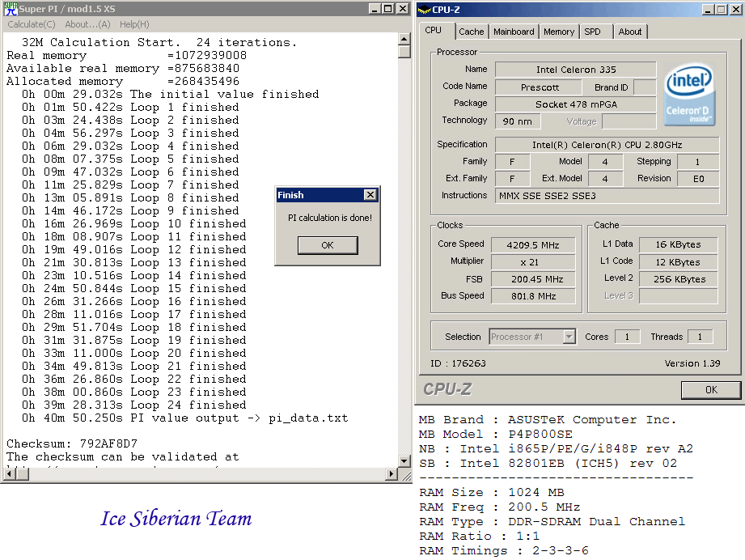Screen dimensions: 745x560
Task: Click the Name field 'Intel Celeron 335'
Action: click(x=575, y=70)
